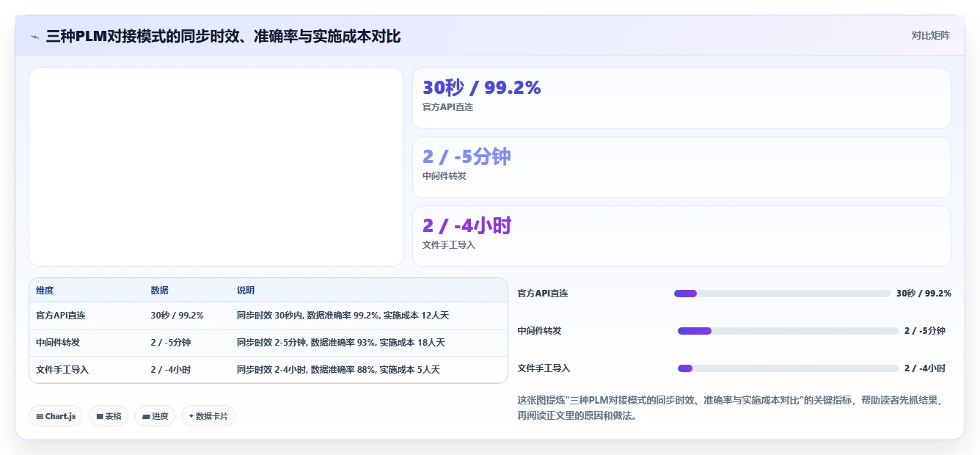This screenshot has height=455, width=980.
Task: Click description mentioning 数据准确率 88%
Action: [x=338, y=370]
